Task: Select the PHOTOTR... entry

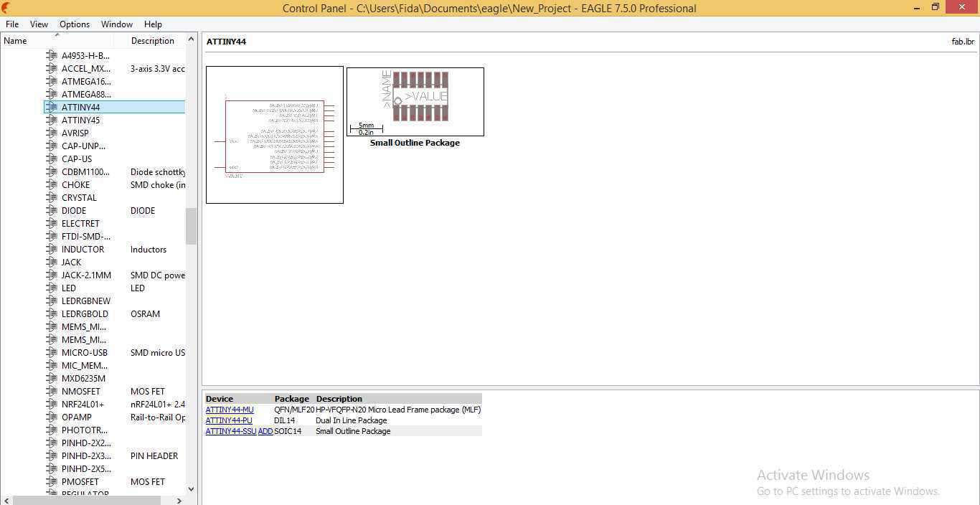Action: [84, 430]
